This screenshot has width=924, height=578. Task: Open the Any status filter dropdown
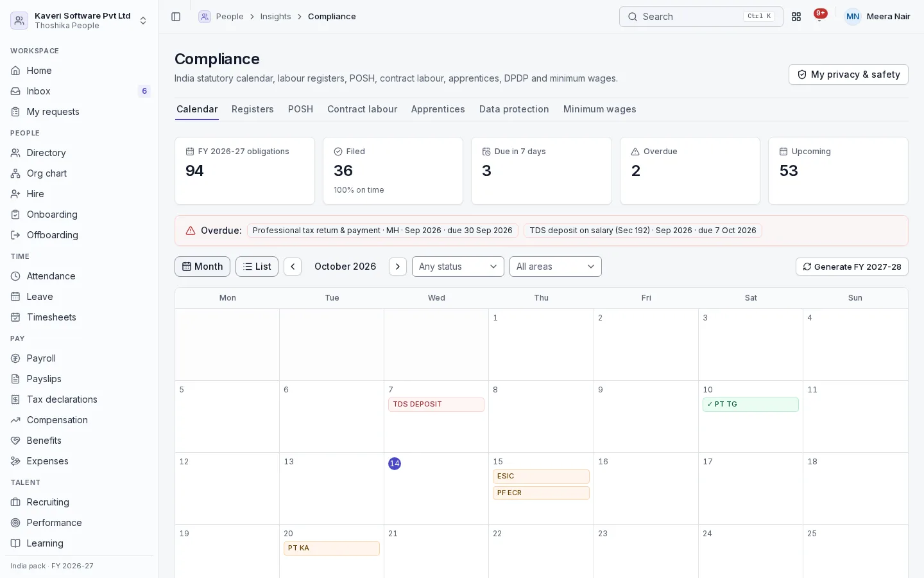[458, 267]
